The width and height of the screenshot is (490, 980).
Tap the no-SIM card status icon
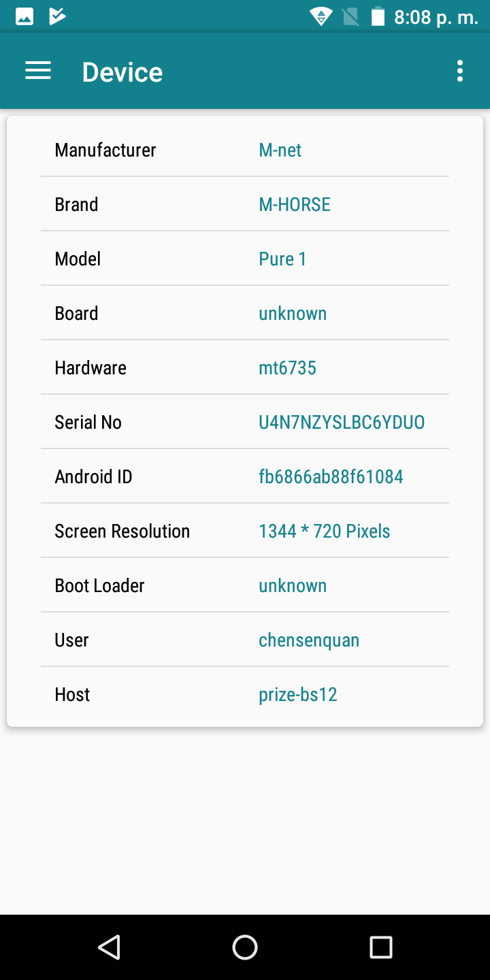click(x=350, y=16)
